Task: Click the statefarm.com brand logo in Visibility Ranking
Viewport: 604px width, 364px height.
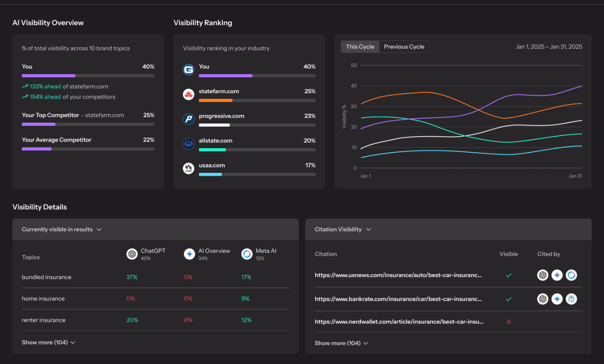Action: coord(189,94)
